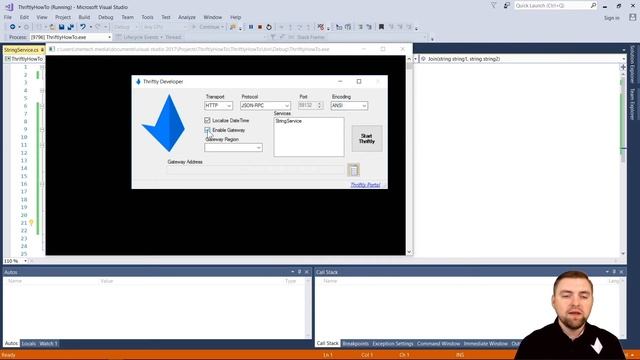Switch to the Breakpoints tab

coord(356,344)
